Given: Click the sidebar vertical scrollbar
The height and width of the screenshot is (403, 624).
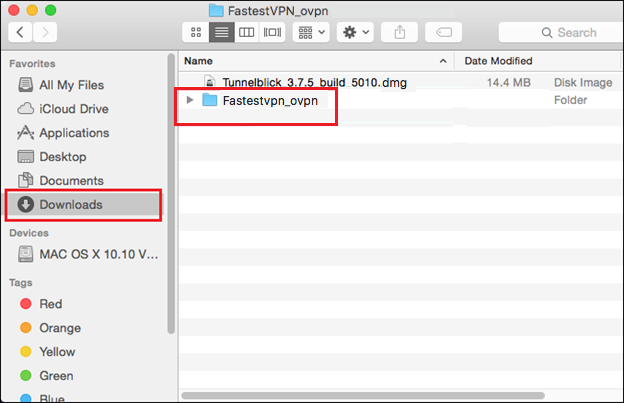Looking at the screenshot, I should (x=171, y=193).
